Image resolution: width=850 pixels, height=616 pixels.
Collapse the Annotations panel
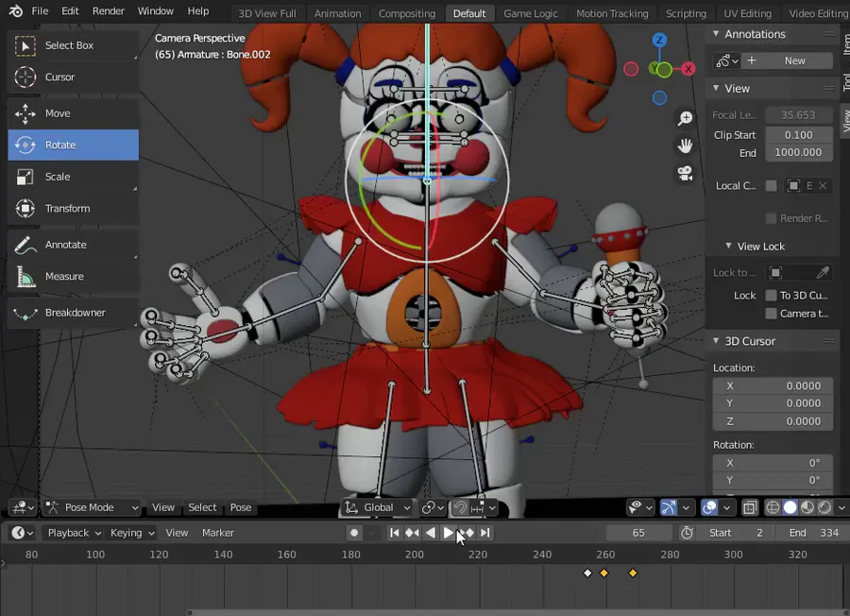point(716,34)
